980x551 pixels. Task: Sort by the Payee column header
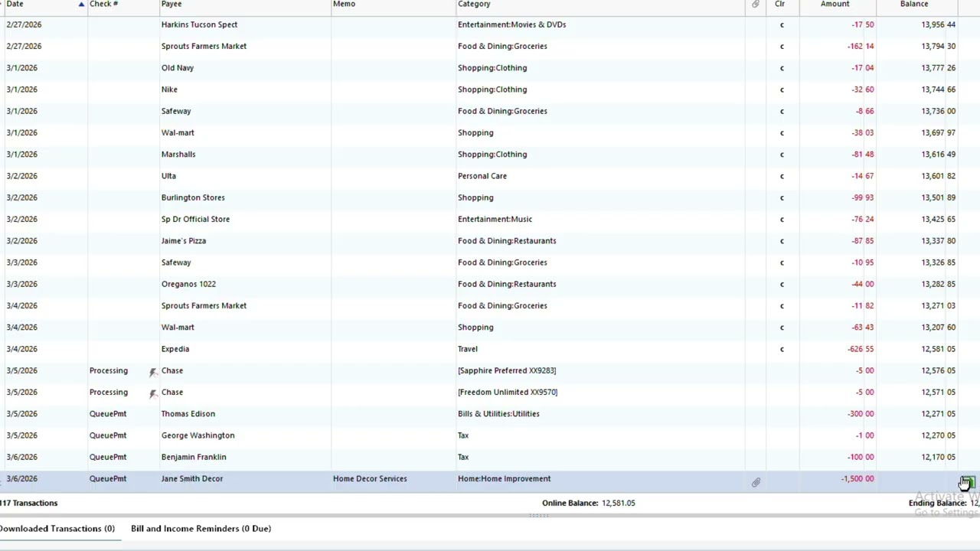(171, 4)
